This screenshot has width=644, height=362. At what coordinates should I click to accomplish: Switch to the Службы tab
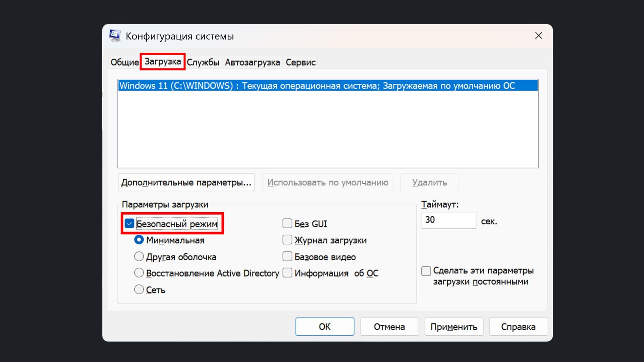[x=203, y=62]
